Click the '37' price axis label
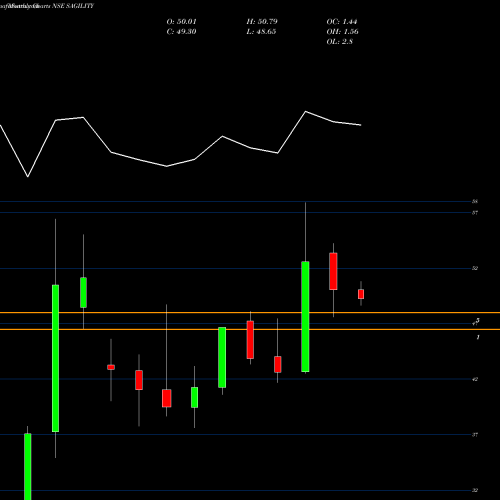 point(475,435)
